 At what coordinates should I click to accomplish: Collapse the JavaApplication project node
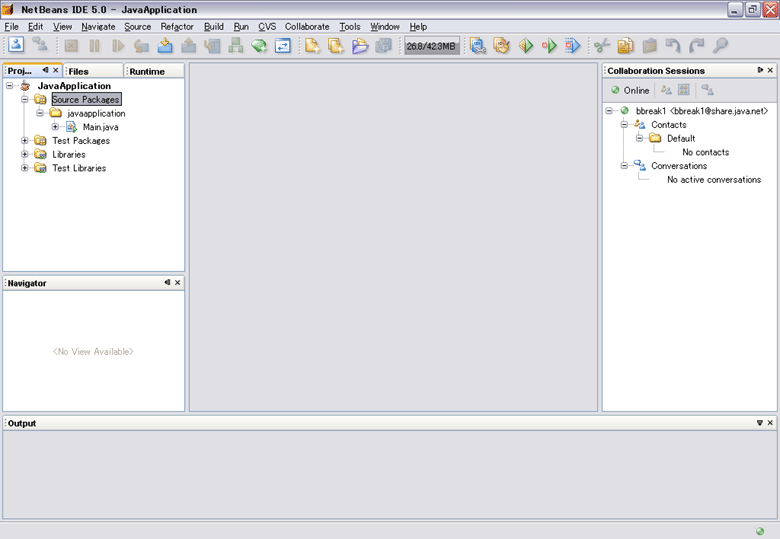(9, 86)
